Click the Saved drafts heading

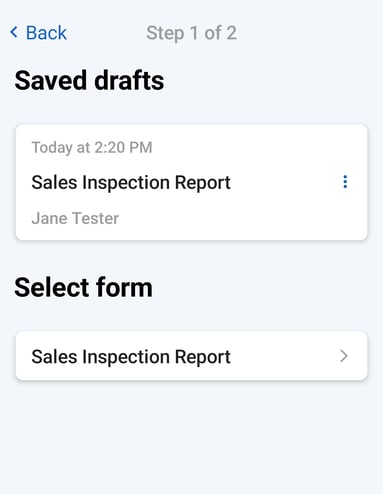pos(89,81)
